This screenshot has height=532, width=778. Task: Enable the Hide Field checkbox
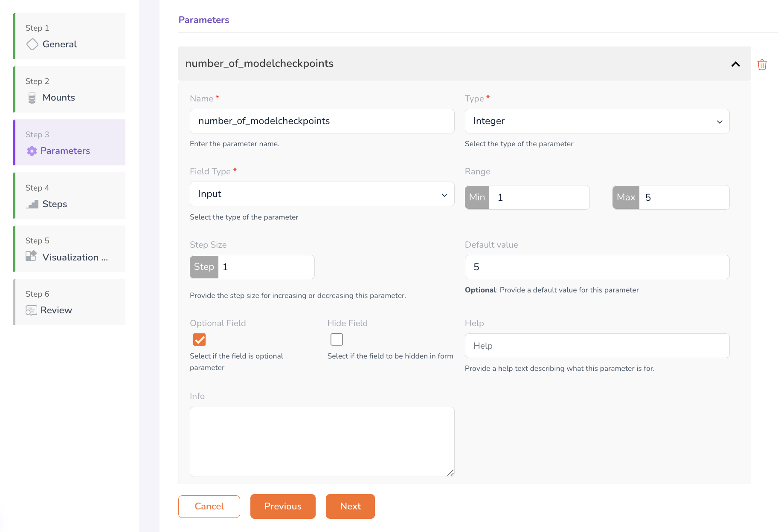pos(337,340)
